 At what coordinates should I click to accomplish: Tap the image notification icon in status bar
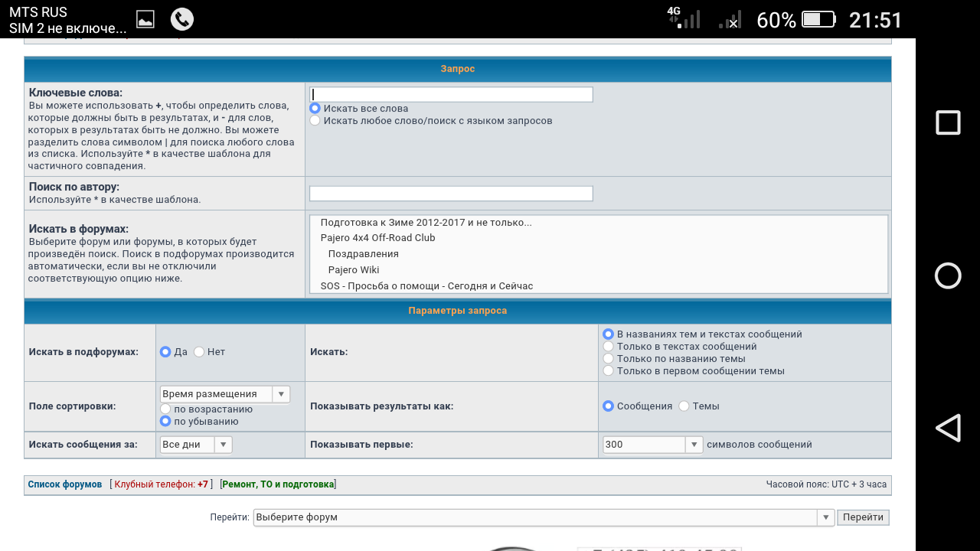click(145, 19)
